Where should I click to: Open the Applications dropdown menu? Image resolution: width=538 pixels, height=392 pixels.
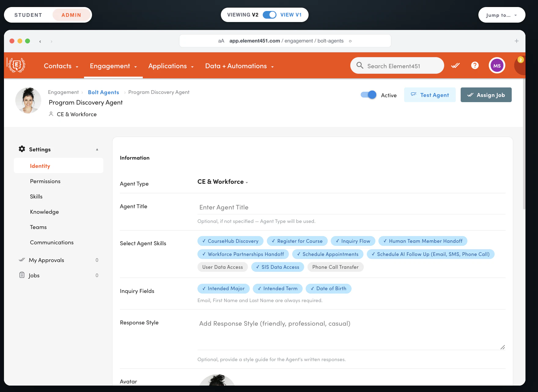click(x=171, y=66)
